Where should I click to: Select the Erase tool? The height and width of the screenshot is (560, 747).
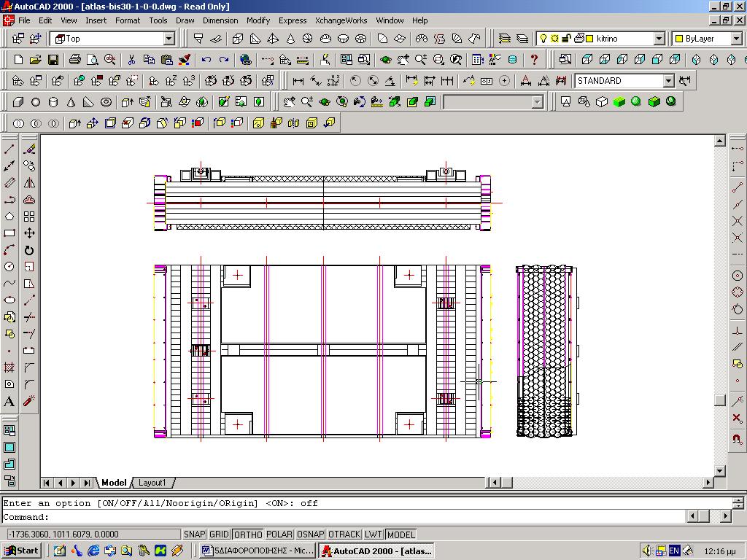tap(29, 149)
